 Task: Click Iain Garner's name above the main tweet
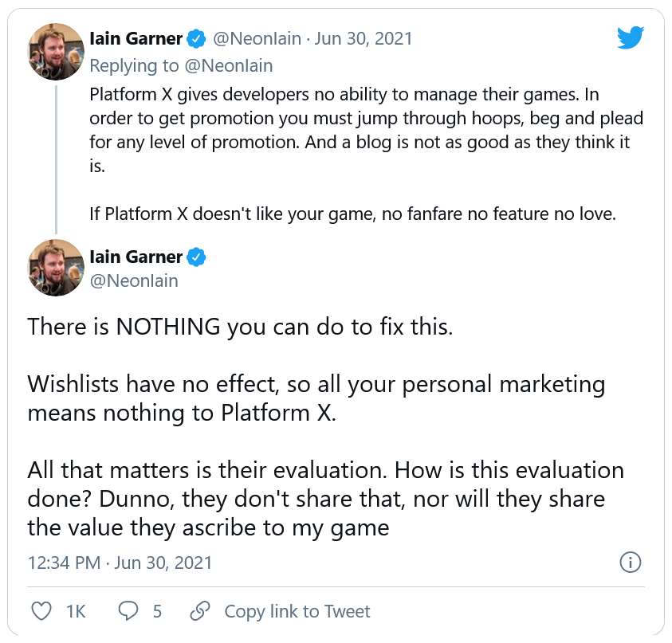pyautogui.click(x=136, y=257)
